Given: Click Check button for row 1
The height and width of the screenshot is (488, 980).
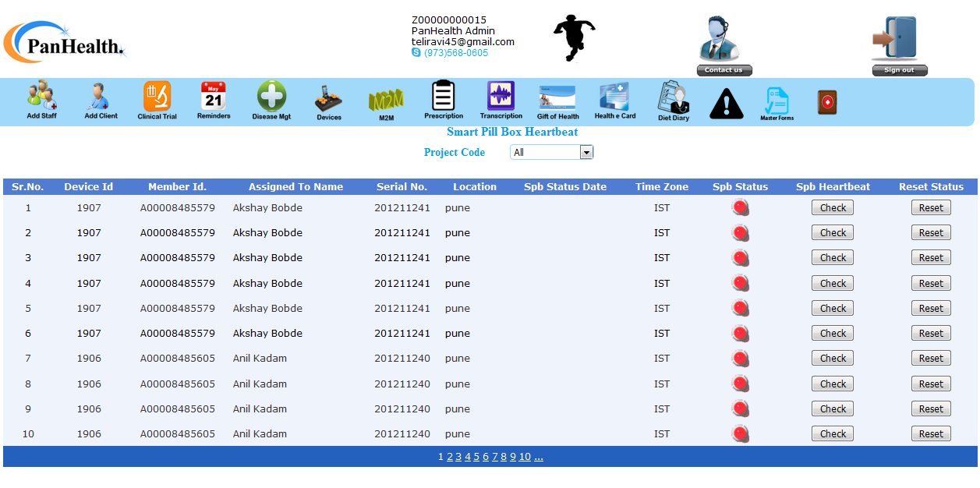Looking at the screenshot, I should tap(833, 208).
